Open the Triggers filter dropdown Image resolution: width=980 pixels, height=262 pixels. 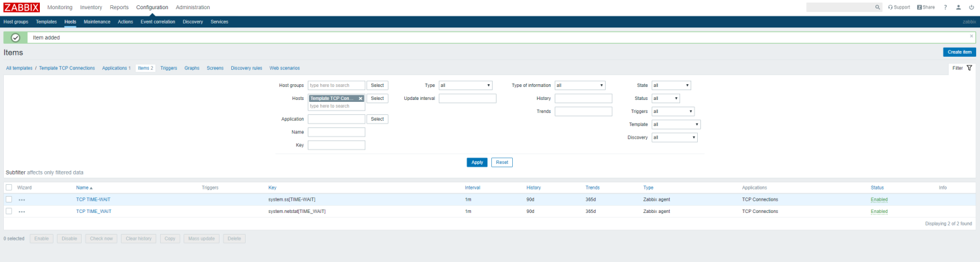click(x=673, y=112)
